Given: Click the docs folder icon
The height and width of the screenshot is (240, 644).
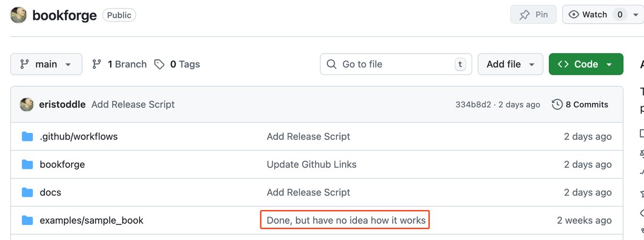Looking at the screenshot, I should [x=27, y=192].
